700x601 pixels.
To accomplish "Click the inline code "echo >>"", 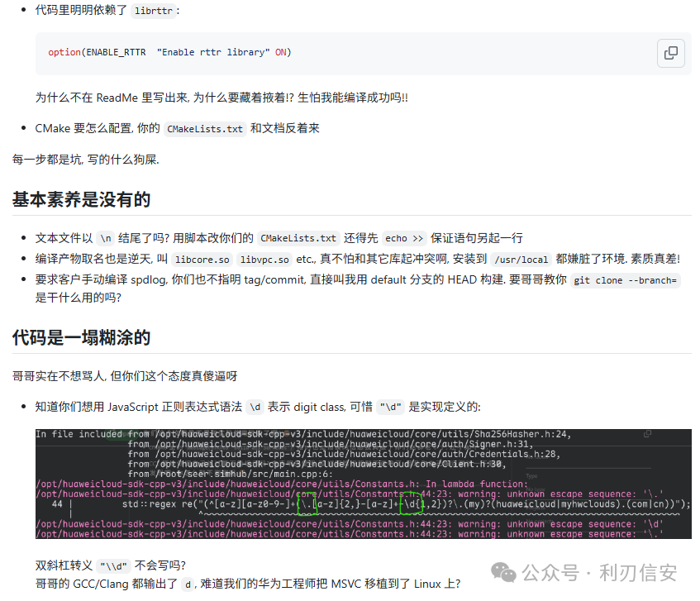I will click(x=404, y=238).
